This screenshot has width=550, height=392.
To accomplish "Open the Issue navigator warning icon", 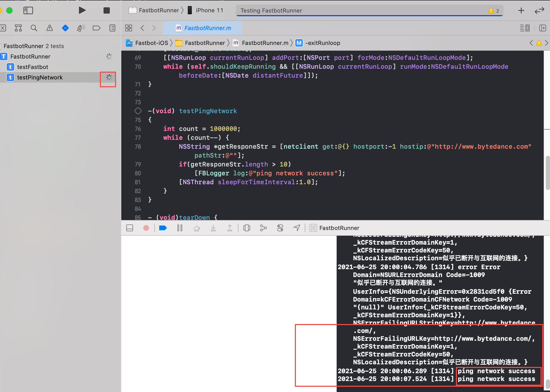I will tap(49, 28).
